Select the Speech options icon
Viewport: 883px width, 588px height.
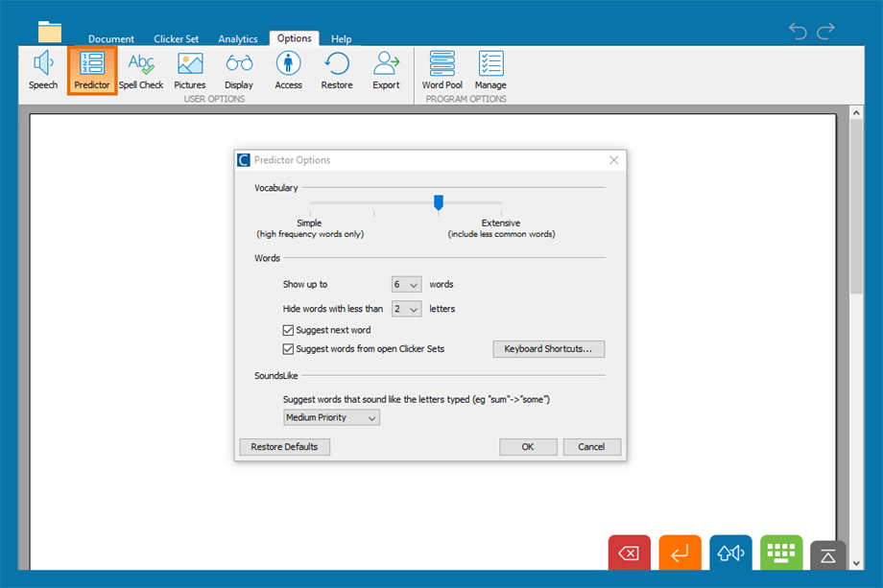[42, 69]
